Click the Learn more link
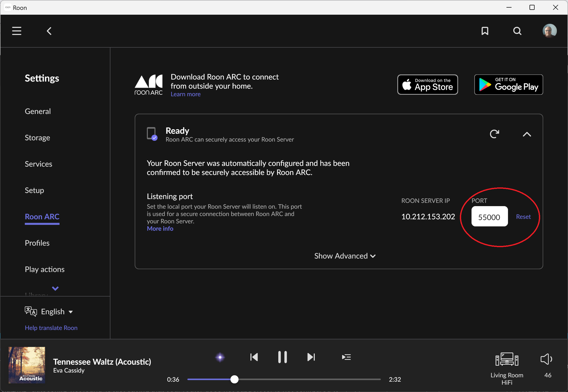The height and width of the screenshot is (392, 568). (186, 94)
